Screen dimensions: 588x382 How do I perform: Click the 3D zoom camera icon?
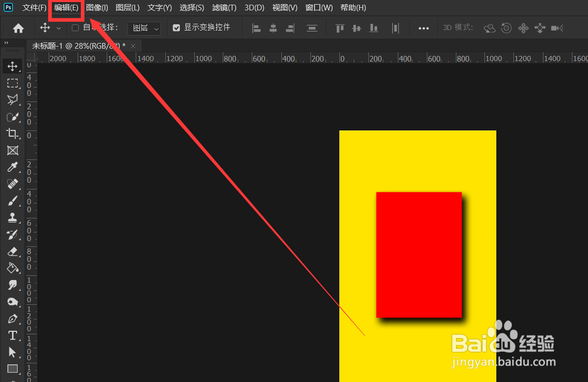click(557, 28)
